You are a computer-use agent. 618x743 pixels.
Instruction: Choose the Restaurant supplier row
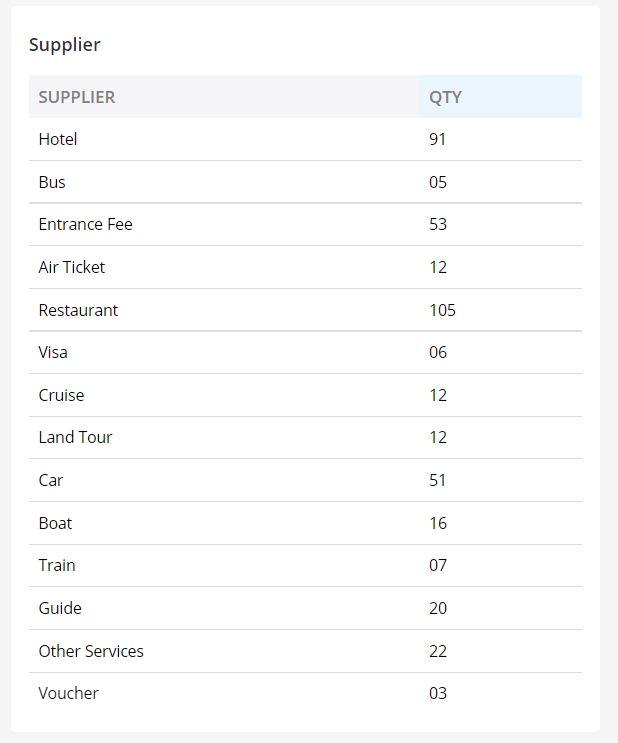click(305, 310)
